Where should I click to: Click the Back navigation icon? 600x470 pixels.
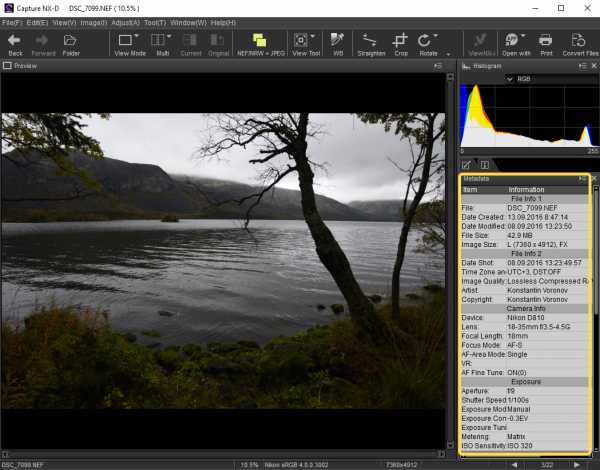coord(15,43)
